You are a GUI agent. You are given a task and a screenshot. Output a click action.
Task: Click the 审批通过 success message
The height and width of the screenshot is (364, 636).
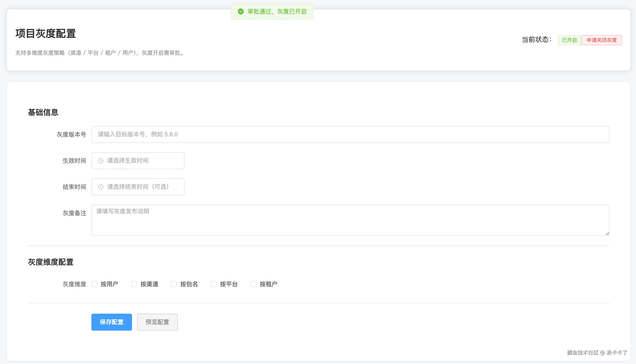[277, 11]
